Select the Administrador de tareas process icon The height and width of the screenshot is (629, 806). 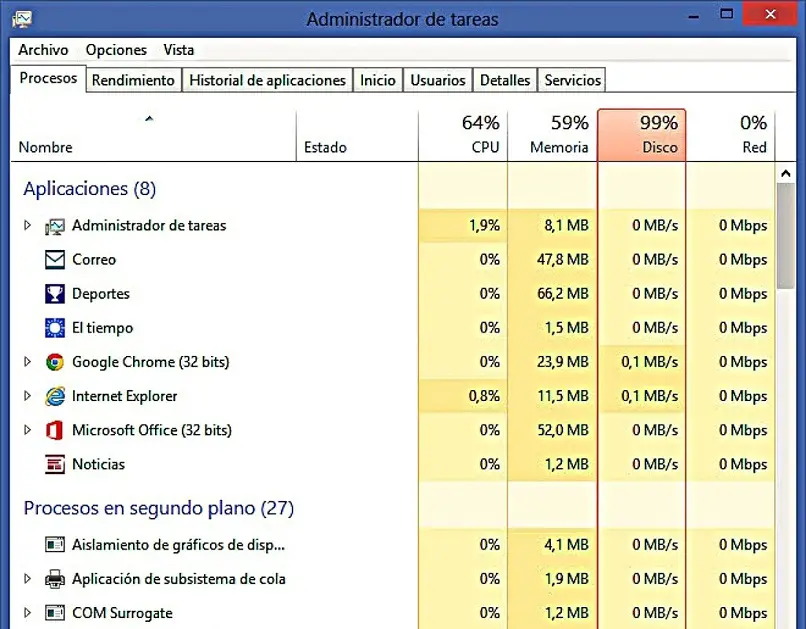coord(55,226)
